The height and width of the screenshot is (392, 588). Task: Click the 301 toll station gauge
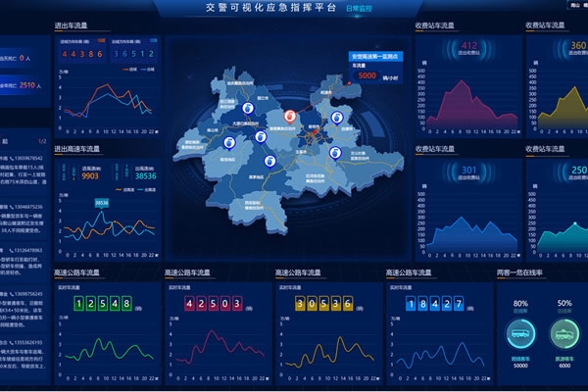tap(468, 173)
